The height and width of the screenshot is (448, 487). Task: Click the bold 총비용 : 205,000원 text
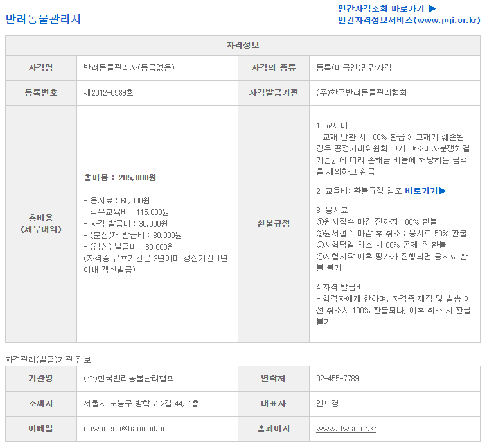pos(120,177)
